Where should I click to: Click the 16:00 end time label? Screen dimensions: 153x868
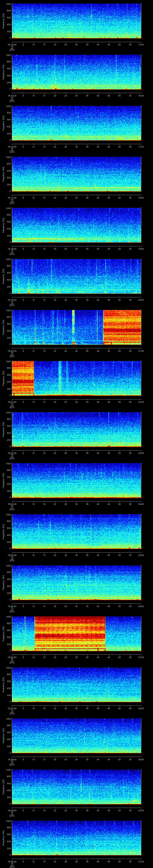pos(141,96)
